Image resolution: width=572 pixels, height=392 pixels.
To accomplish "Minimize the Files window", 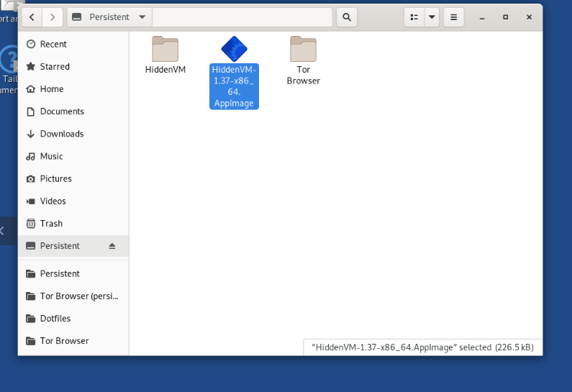I will click(482, 17).
